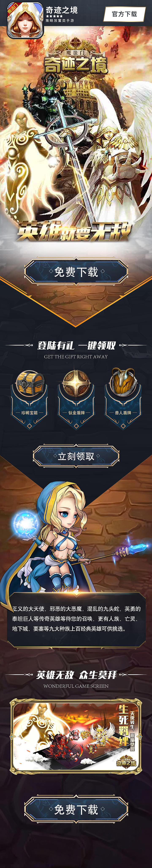Click the 英雄无敌 众生莫拜 heading
Viewport: 152px width, 868px height.
click(x=76, y=674)
